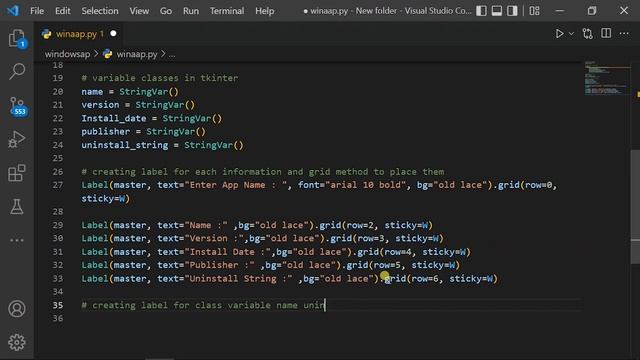Open the Selection menu
Screen dimensions: 640x360
[100, 11]
